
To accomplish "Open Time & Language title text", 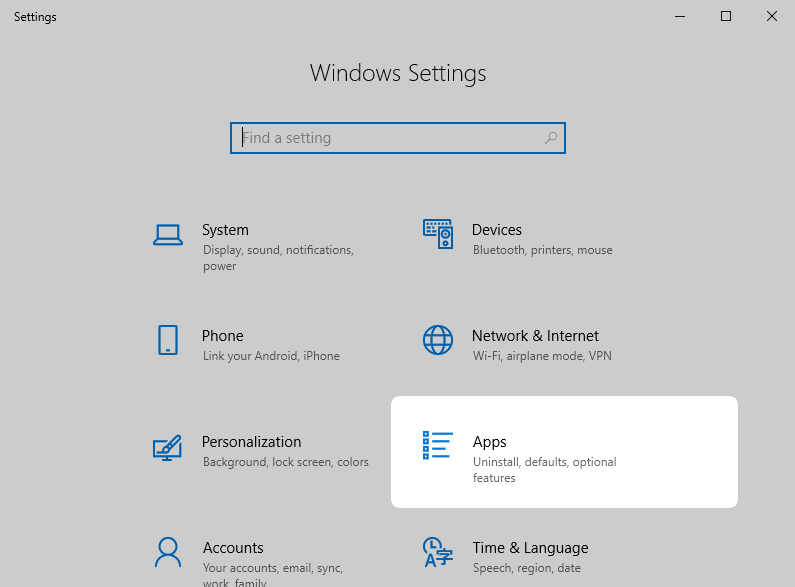I will tap(531, 548).
